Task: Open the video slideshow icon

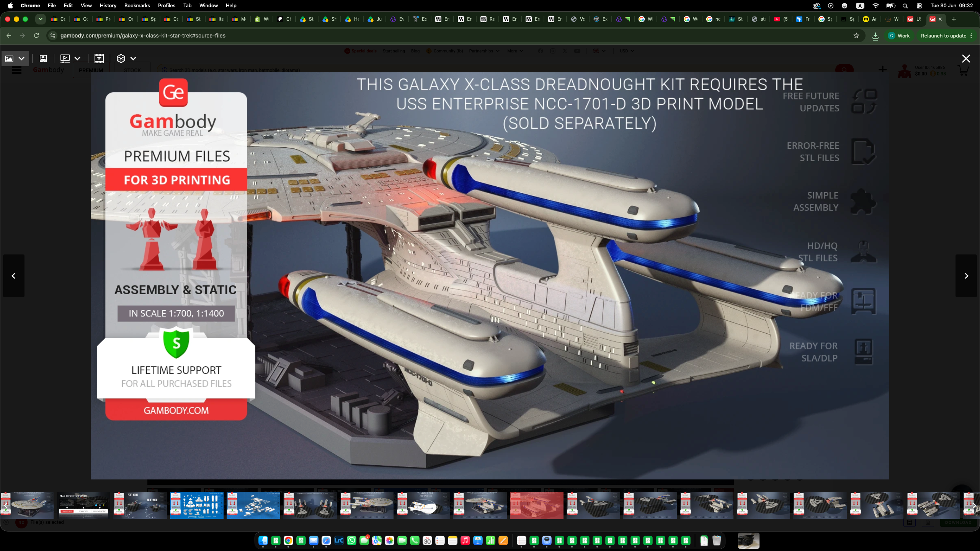Action: coord(65,59)
